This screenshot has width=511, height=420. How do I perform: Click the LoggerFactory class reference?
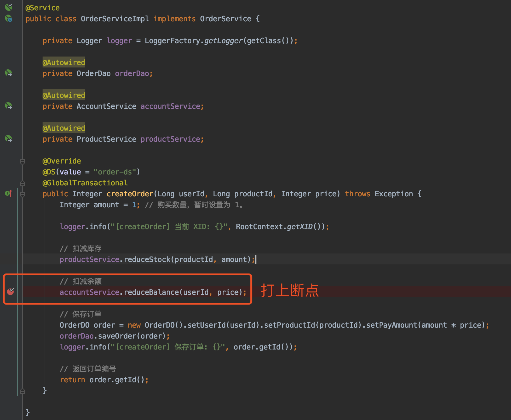(x=172, y=40)
